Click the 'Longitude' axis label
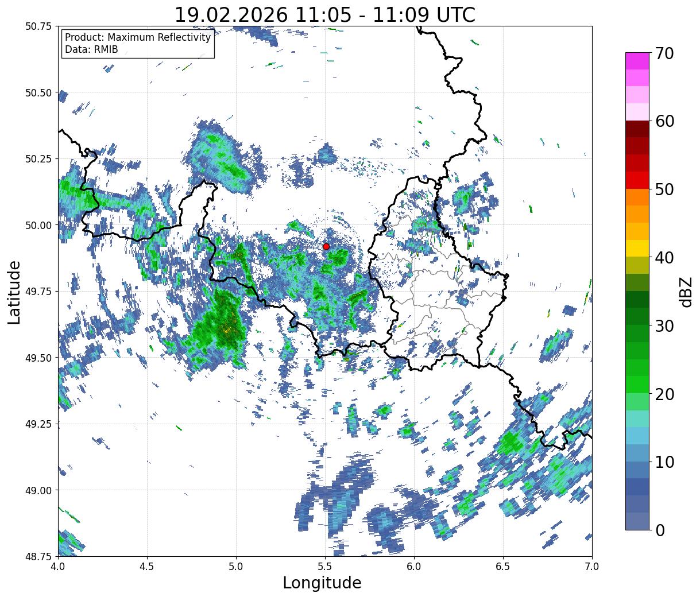The image size is (700, 597). pos(322,583)
